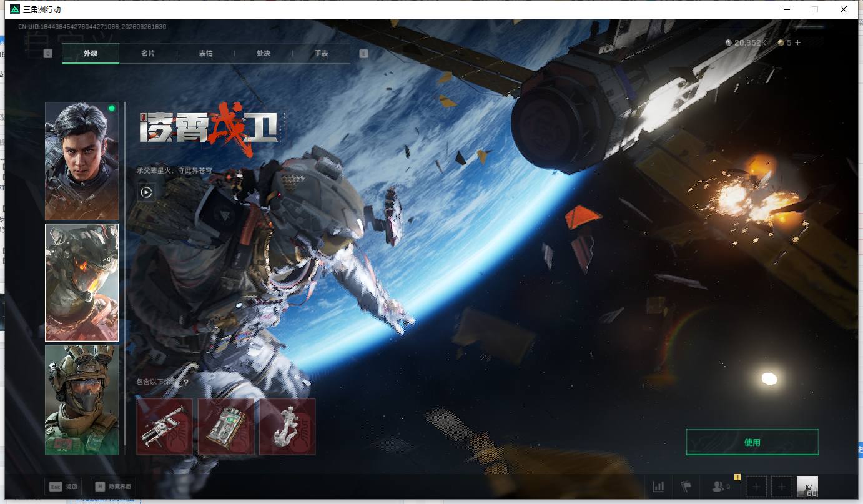The image size is (863, 504).
Task: Open the player avatar showing level 60
Action: tap(807, 487)
